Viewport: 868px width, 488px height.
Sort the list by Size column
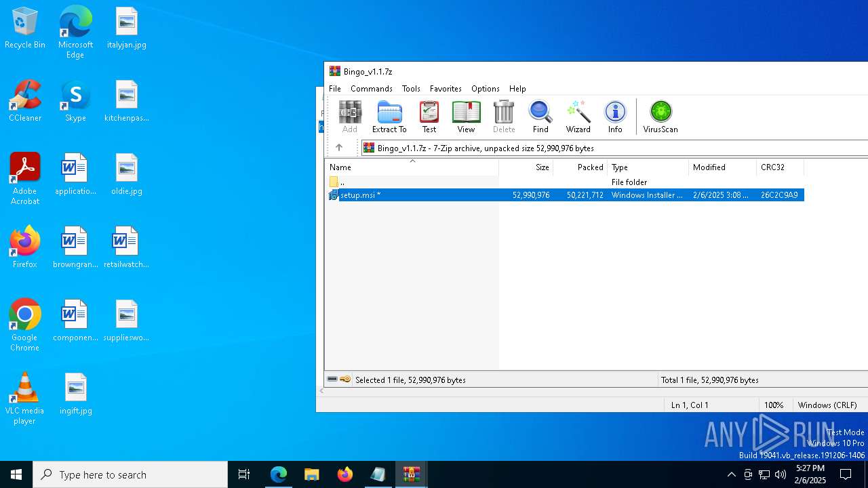526,167
